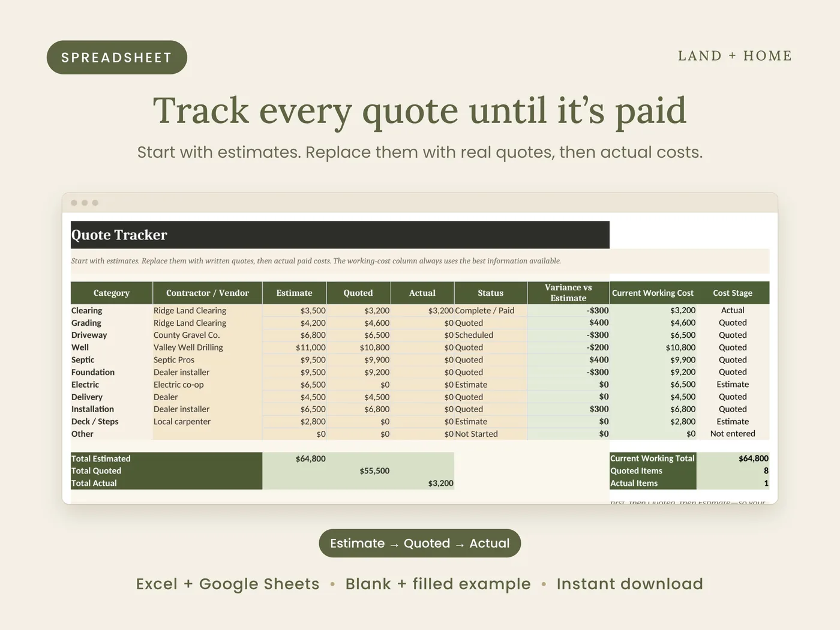
Task: Click the Electric co-op vendor cell
Action: coord(208,385)
